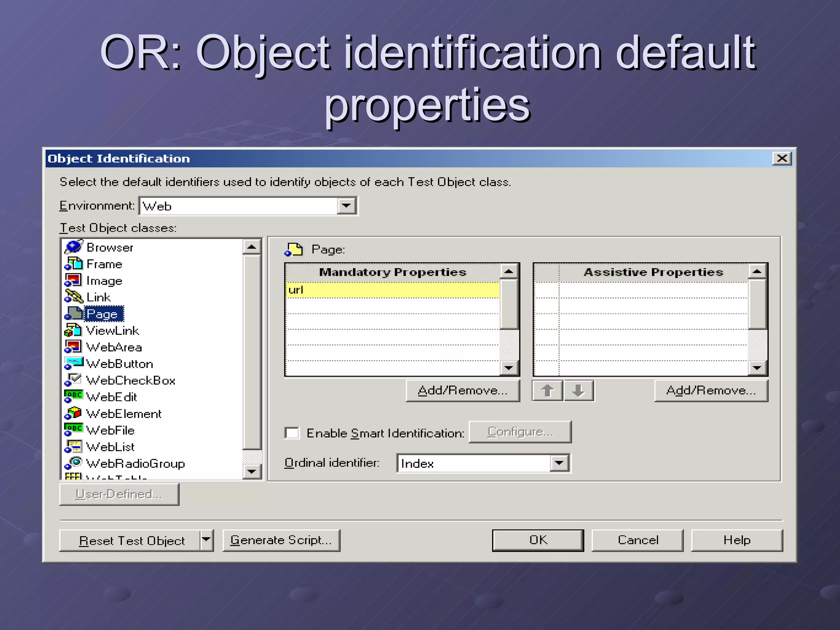
Task: Click class list scrollbar up arrow
Action: point(252,247)
